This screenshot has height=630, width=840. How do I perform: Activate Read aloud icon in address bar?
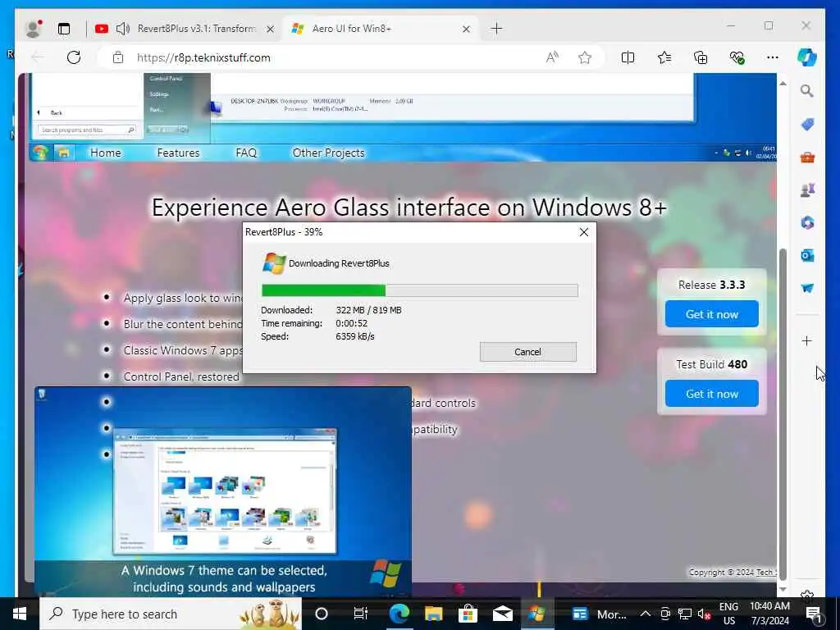click(552, 57)
